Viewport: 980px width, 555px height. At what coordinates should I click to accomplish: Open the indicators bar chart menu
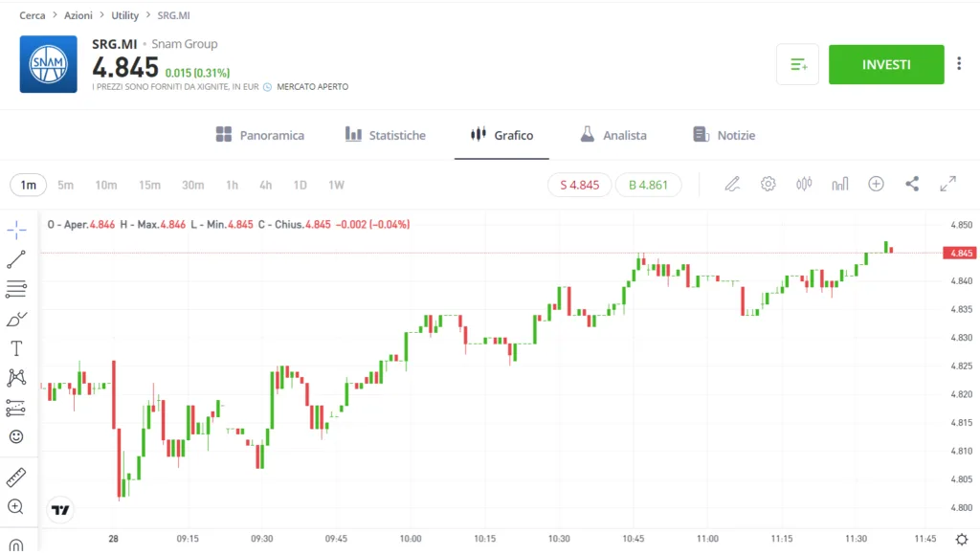[x=840, y=185]
